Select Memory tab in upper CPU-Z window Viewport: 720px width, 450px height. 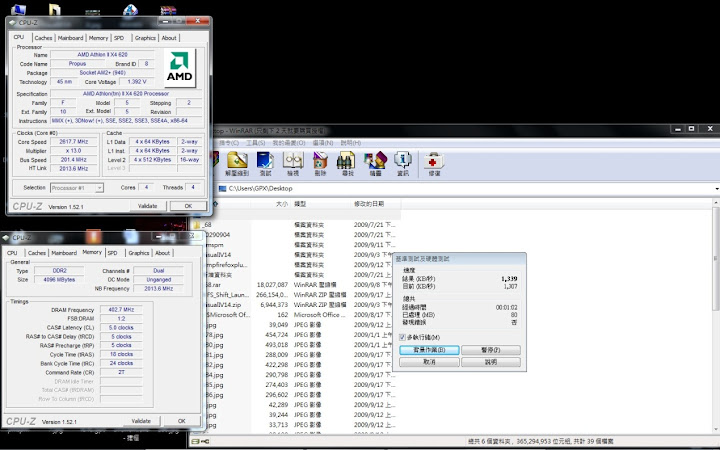(x=98, y=38)
